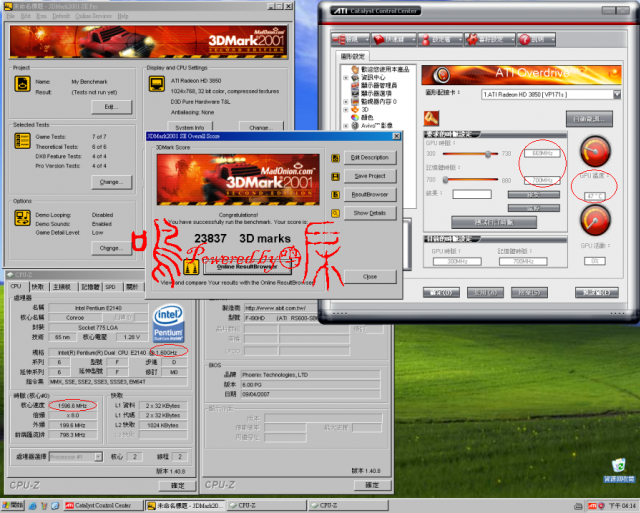
Task: Click the Start button on the taskbar
Action: pos(13,506)
